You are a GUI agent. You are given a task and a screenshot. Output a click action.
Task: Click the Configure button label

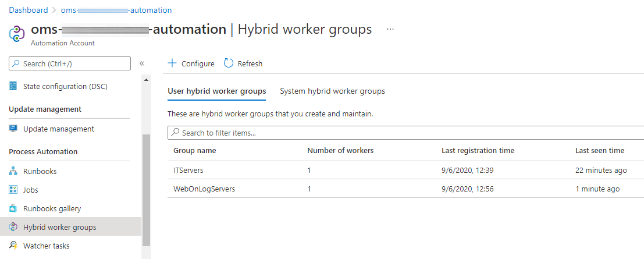coord(198,63)
